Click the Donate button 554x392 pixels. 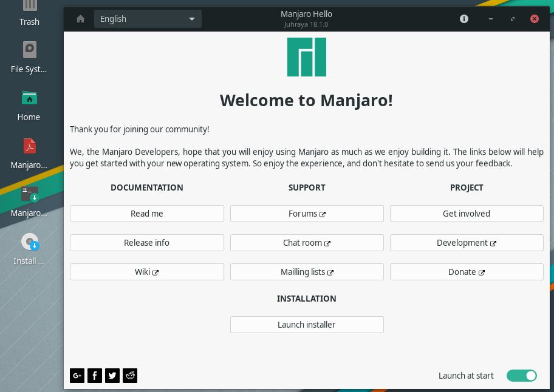[467, 272]
